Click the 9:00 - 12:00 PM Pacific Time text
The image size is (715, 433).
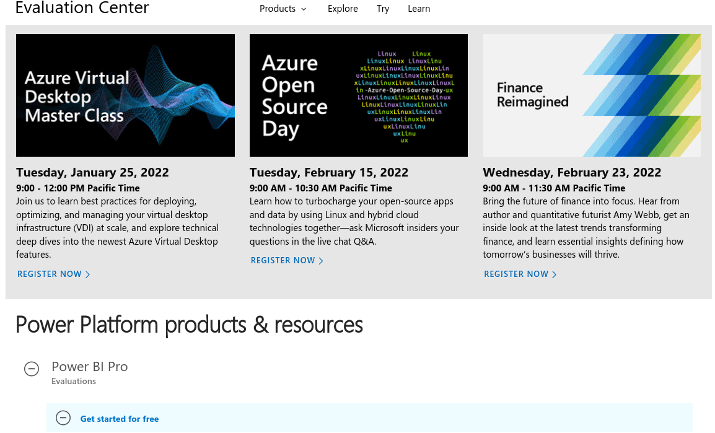tap(78, 188)
